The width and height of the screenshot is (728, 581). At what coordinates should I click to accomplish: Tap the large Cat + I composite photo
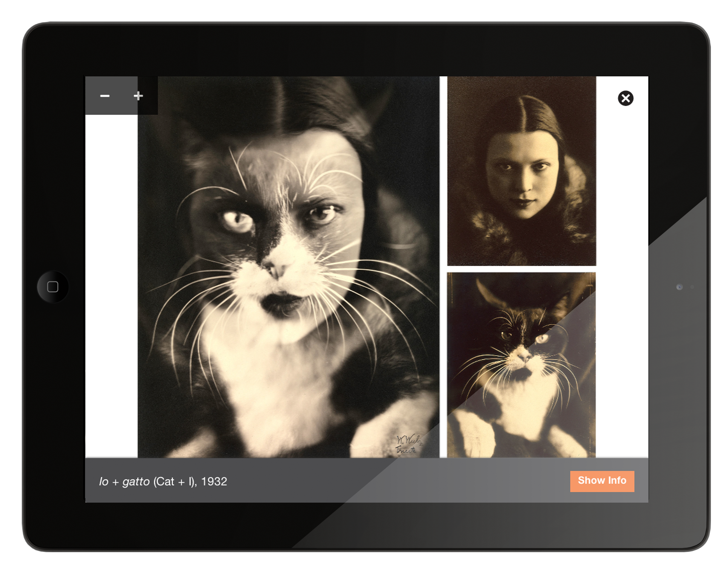289,267
